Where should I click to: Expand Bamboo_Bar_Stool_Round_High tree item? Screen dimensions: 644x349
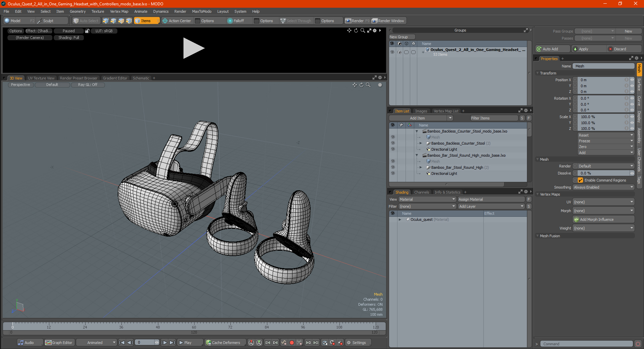pyautogui.click(x=421, y=167)
